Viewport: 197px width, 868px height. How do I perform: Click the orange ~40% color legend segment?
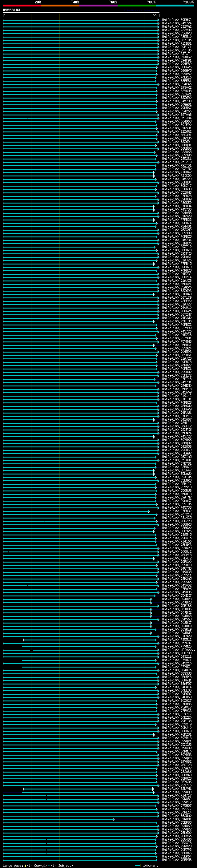pos(61,6)
